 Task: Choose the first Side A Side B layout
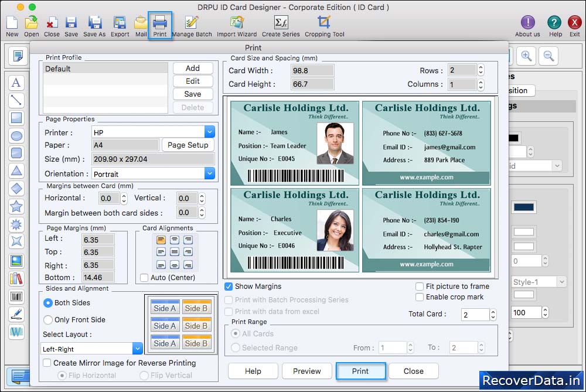(181, 308)
